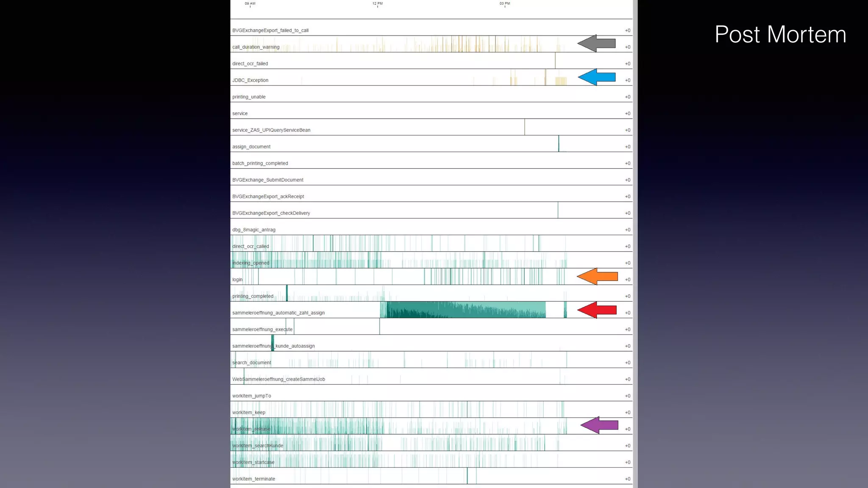Click the batch_printing_completed row label
The width and height of the screenshot is (868, 488).
coord(260,164)
